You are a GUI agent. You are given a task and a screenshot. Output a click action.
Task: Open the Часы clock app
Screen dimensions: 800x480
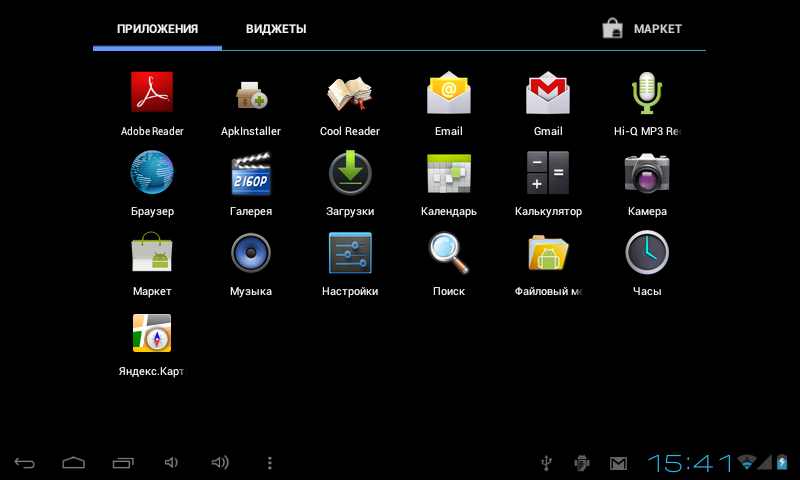click(x=647, y=252)
